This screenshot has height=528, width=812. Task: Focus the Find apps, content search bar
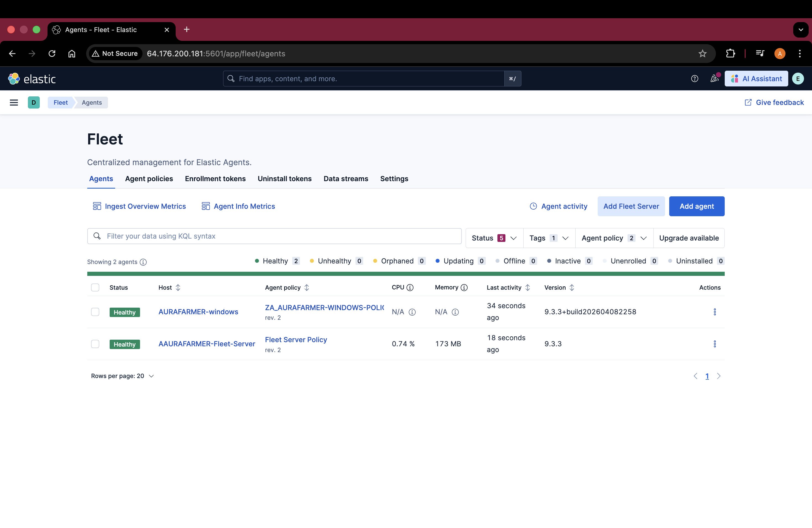pyautogui.click(x=364, y=79)
